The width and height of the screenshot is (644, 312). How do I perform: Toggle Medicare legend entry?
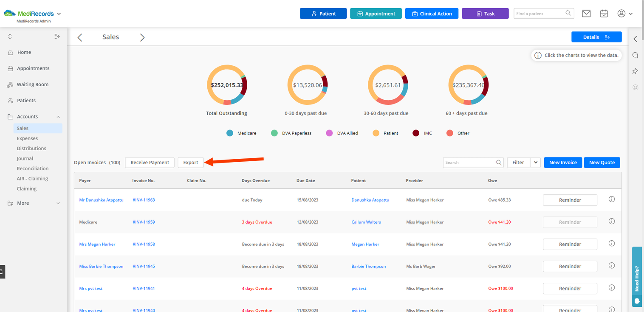point(242,133)
